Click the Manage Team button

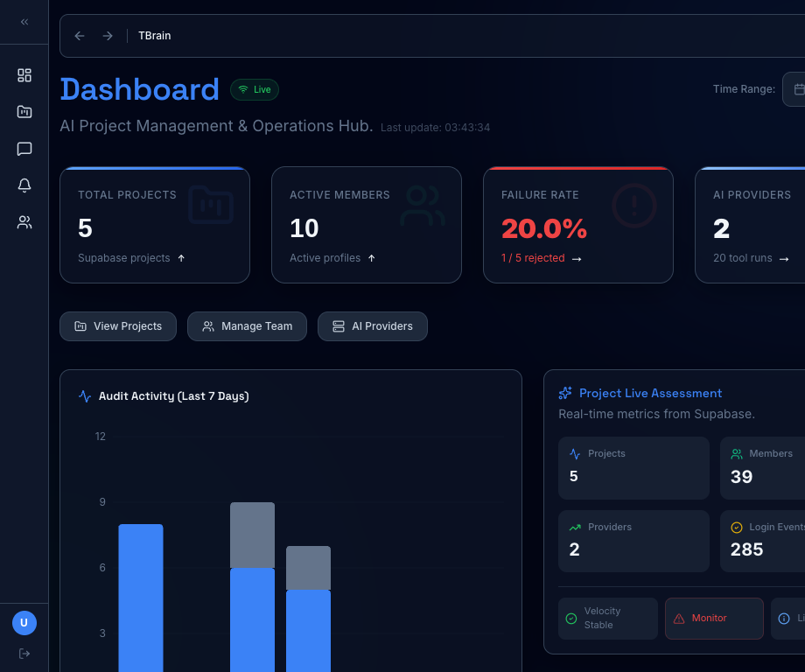tap(247, 326)
